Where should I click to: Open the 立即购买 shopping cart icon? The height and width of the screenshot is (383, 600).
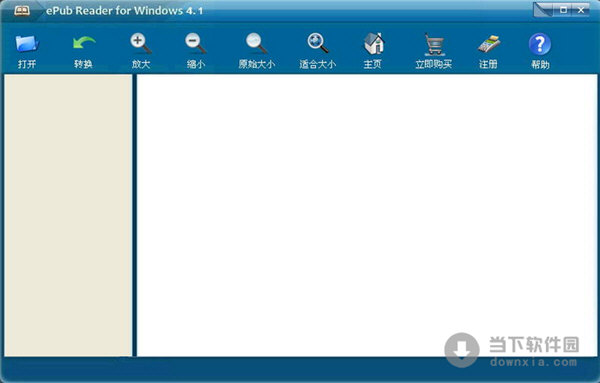point(434,44)
